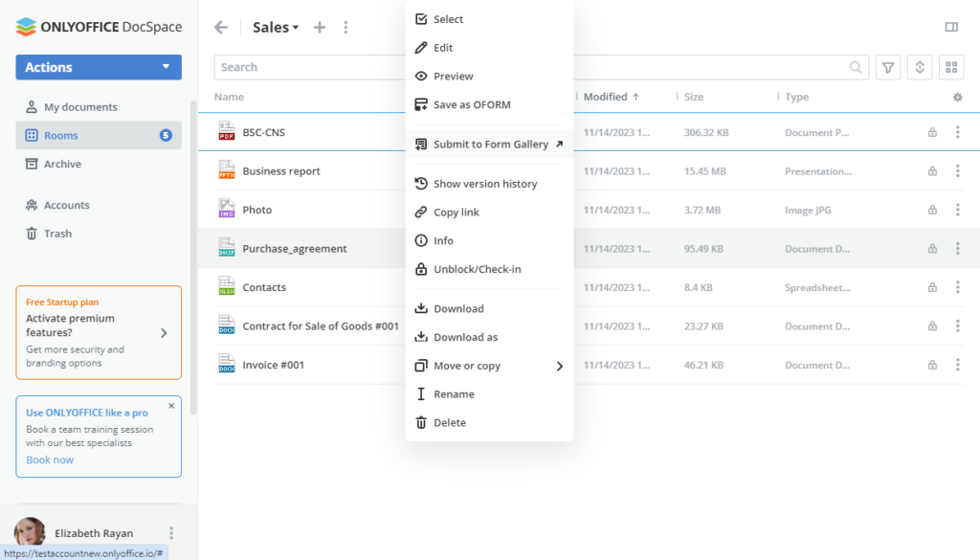This screenshot has height=560, width=980.
Task: Open the Sales room dropdown
Action: pos(275,27)
